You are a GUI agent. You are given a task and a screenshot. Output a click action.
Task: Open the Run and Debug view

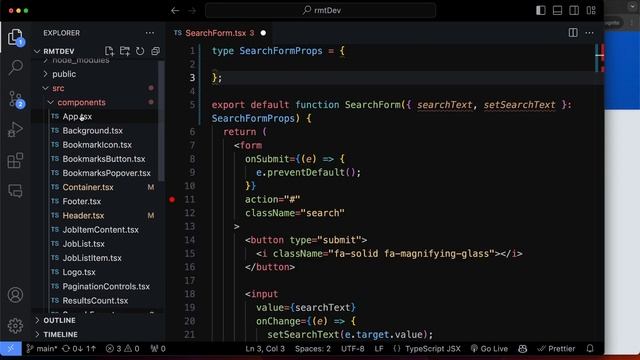[x=16, y=130]
